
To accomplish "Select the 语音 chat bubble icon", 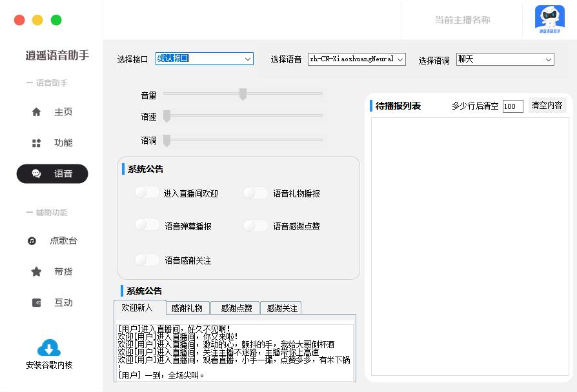I will point(37,174).
